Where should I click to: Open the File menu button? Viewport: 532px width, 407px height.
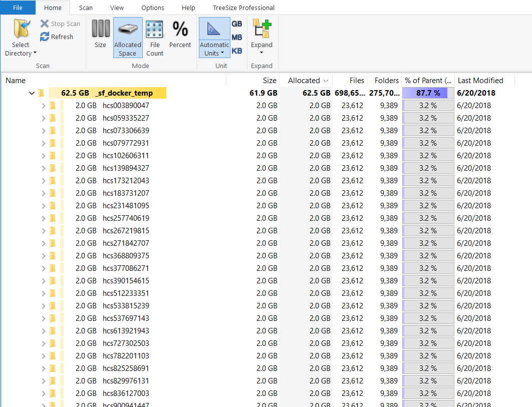pos(18,8)
